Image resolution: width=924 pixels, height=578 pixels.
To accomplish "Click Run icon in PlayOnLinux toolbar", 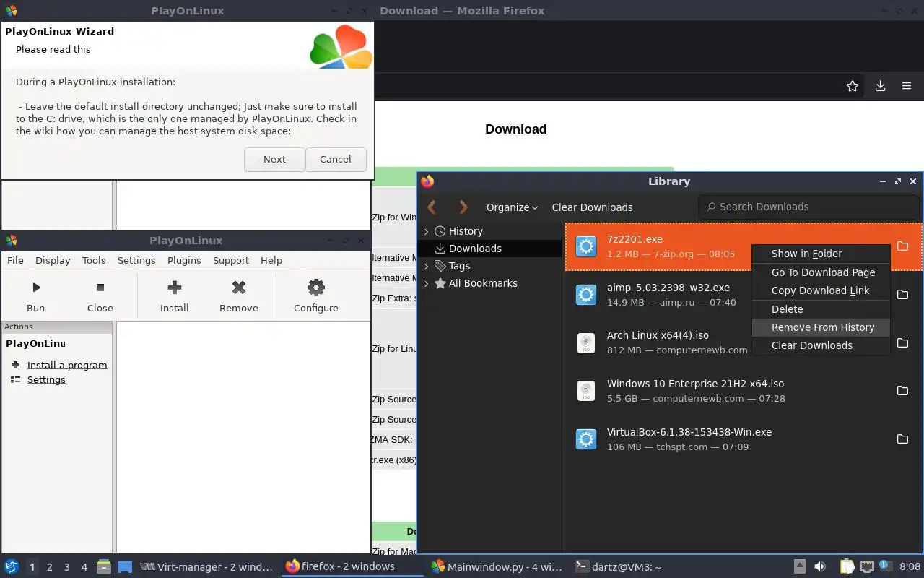I will [x=36, y=288].
